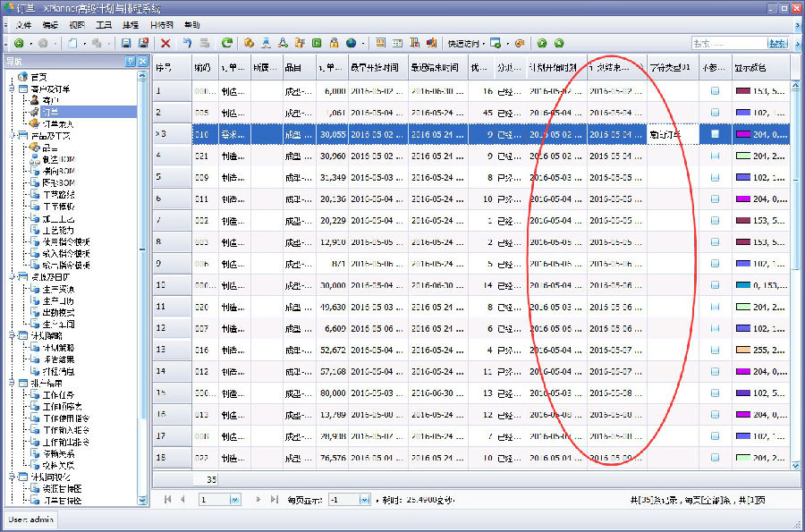Open the 每页显示 rows-per-page dropdown
The height and width of the screenshot is (532, 805).
[365, 500]
